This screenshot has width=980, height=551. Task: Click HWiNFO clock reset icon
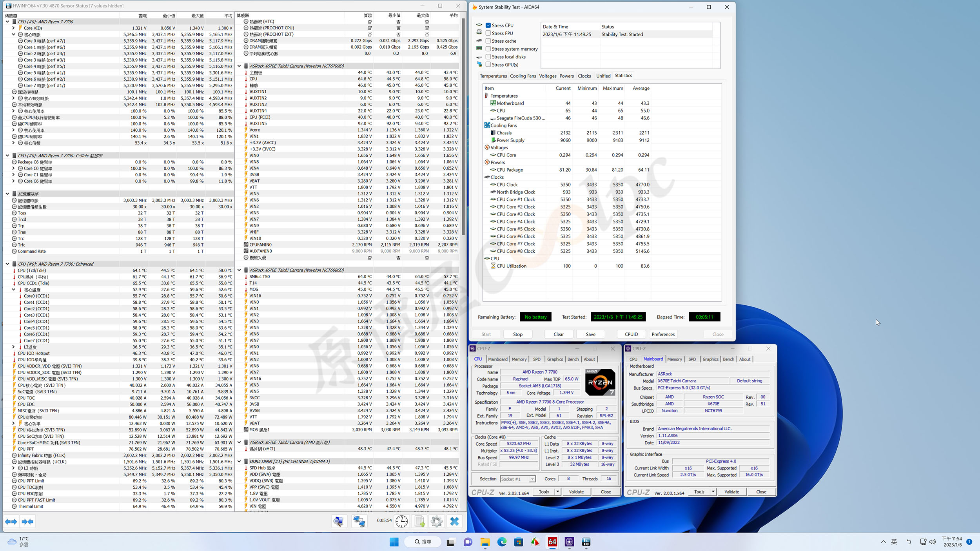coord(401,521)
